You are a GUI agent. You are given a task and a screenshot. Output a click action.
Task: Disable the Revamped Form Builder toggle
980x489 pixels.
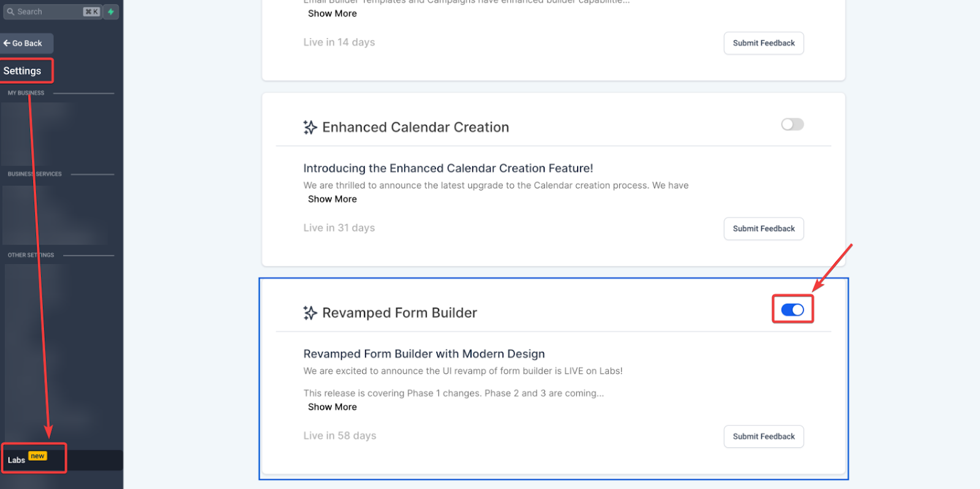(792, 310)
